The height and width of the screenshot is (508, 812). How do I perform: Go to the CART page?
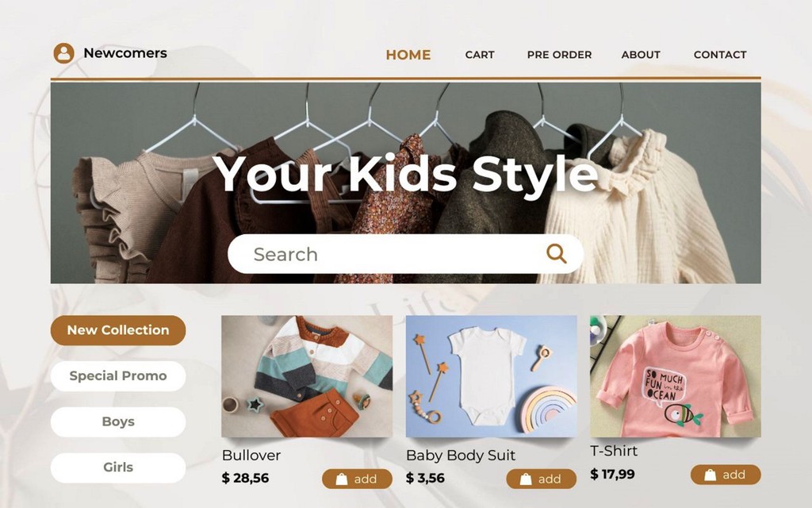click(x=480, y=55)
